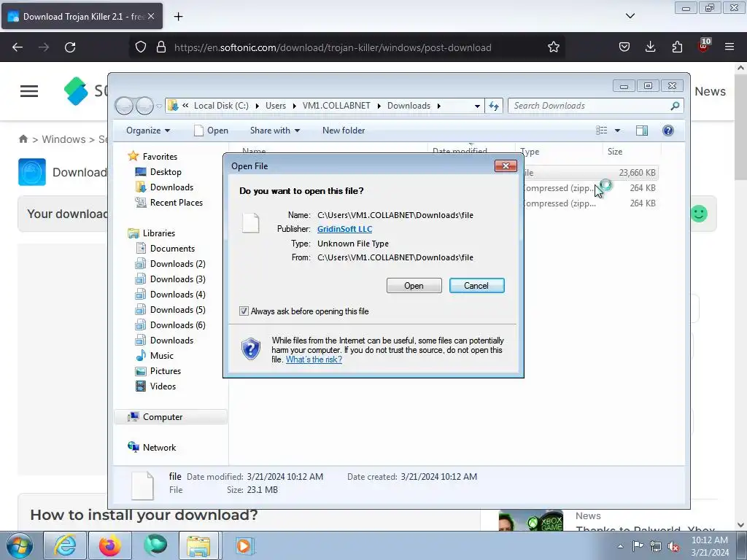Click the Firefox Save to Pocket icon

coord(624,47)
